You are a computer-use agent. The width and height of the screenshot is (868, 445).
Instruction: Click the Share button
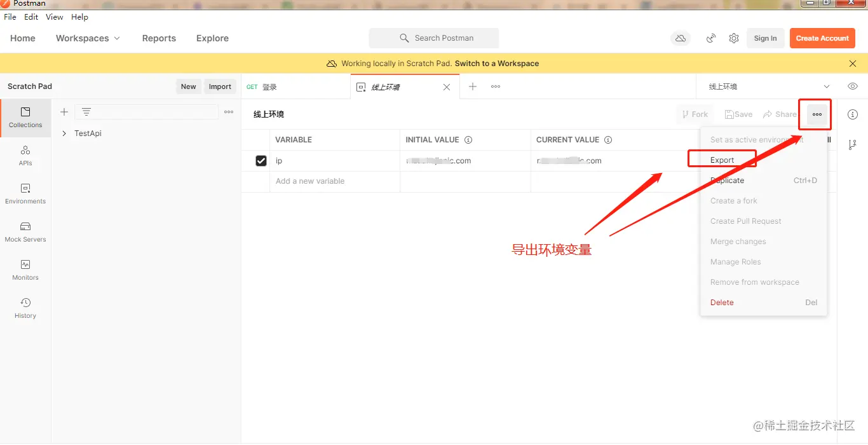click(780, 114)
